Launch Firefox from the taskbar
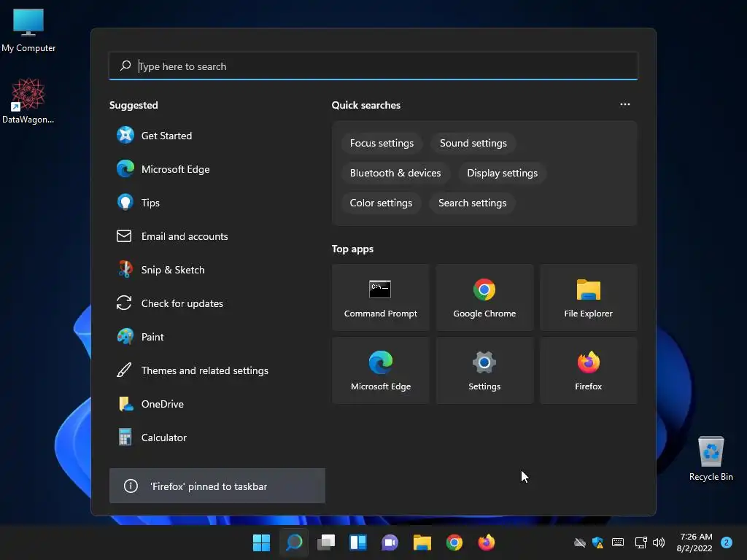 487,542
